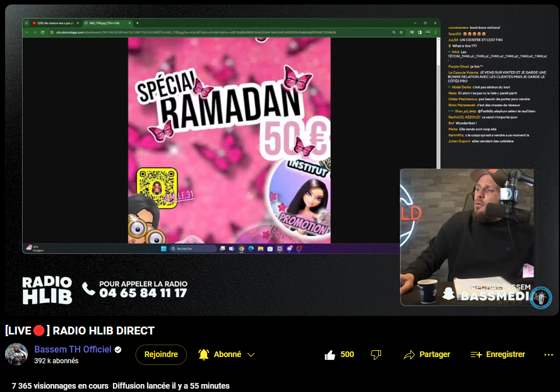Click the 392 k abonnés subscriber count
The image size is (560, 392).
point(56,361)
